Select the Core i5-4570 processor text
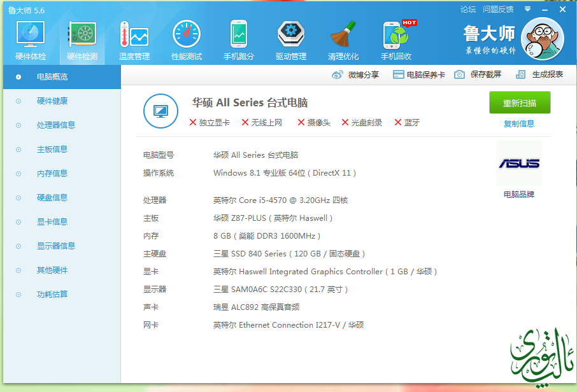577x392 pixels. (x=280, y=200)
